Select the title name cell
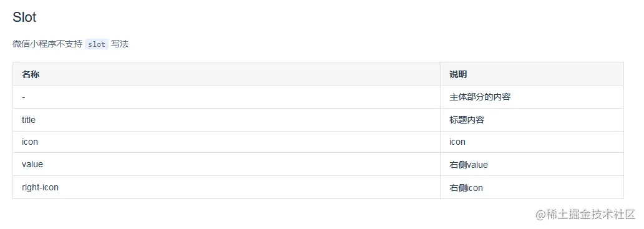This screenshot has width=644, height=229. coord(227,120)
